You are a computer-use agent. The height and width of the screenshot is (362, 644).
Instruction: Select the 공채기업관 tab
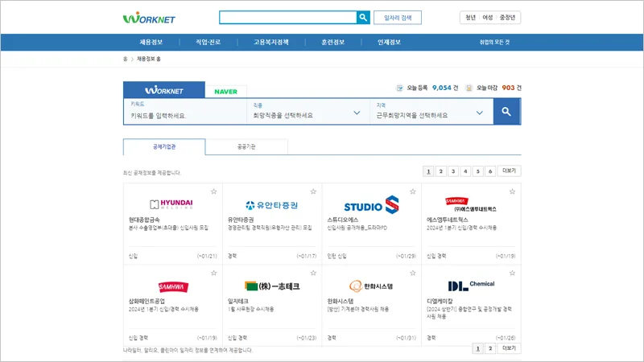(164, 146)
